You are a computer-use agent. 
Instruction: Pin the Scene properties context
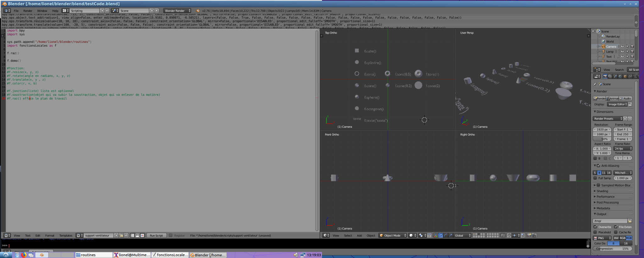595,84
